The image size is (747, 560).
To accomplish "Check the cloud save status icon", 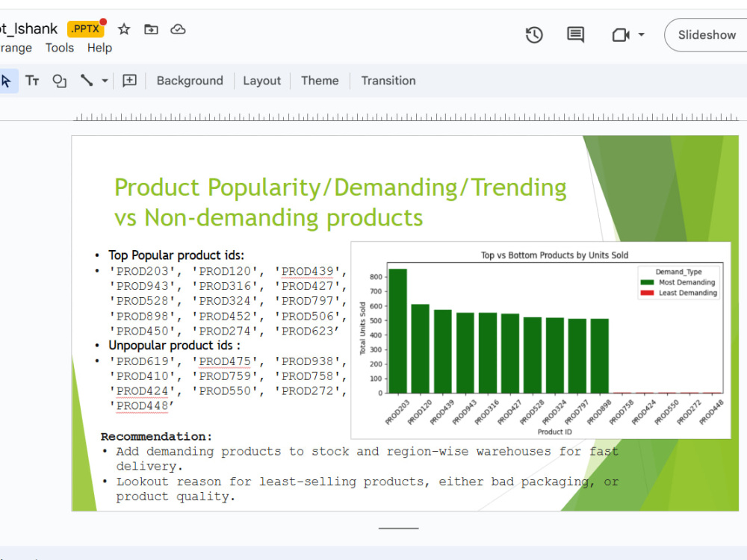I will tap(179, 30).
